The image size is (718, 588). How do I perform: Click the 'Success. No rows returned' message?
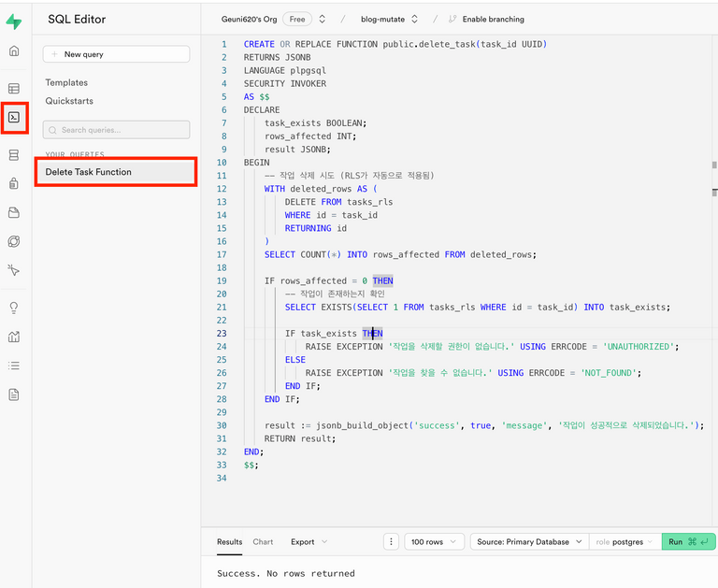pos(286,573)
